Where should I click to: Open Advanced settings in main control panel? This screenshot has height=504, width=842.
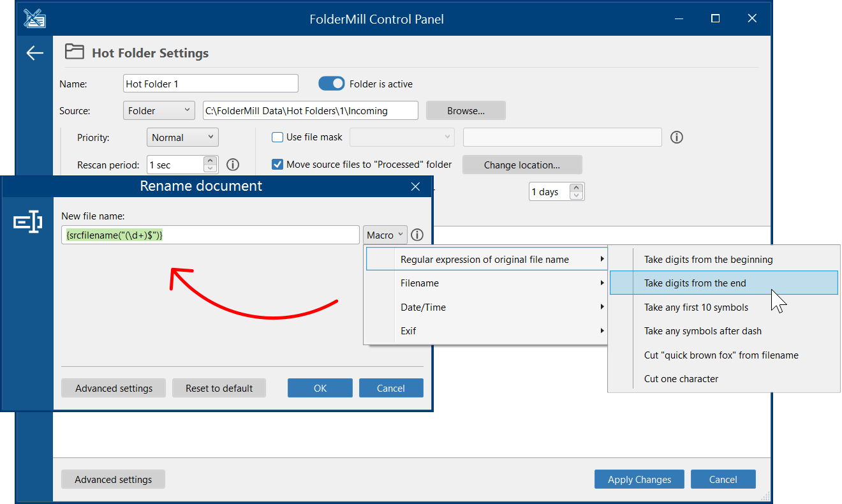(x=113, y=479)
